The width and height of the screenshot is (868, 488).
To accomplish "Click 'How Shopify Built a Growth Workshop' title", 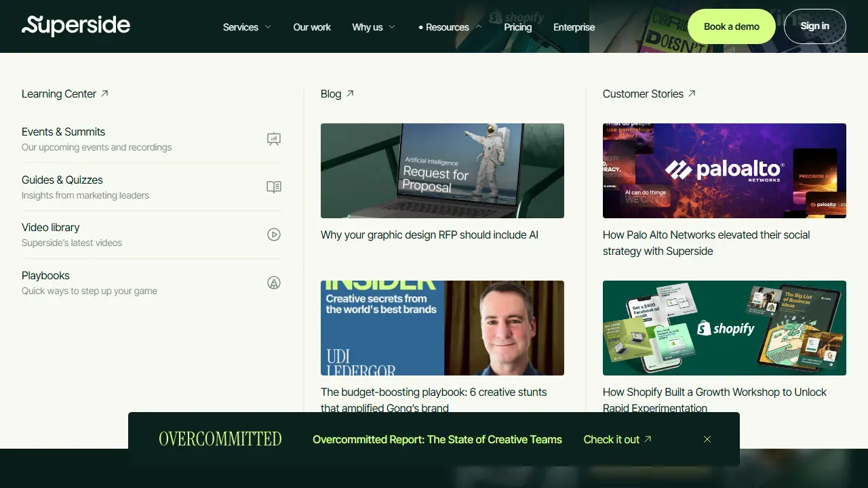I will (715, 400).
